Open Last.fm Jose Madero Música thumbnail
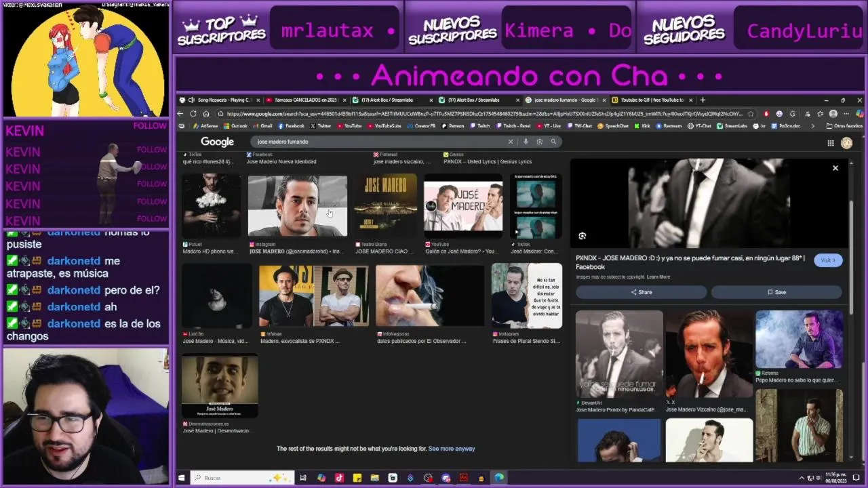The width and height of the screenshot is (868, 488). tap(217, 296)
